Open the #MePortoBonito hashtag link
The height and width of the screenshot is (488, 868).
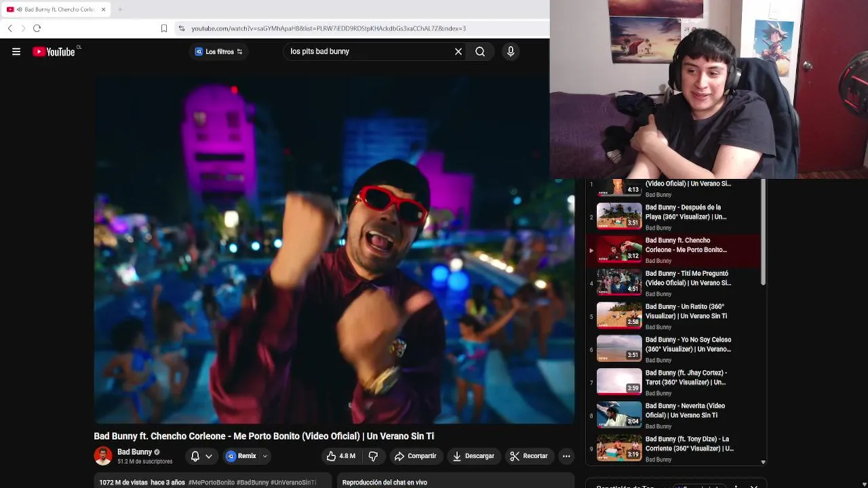click(x=212, y=483)
